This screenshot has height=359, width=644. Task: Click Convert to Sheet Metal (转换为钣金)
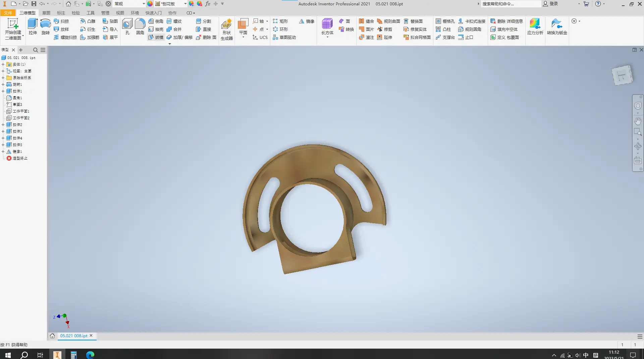coord(557,27)
